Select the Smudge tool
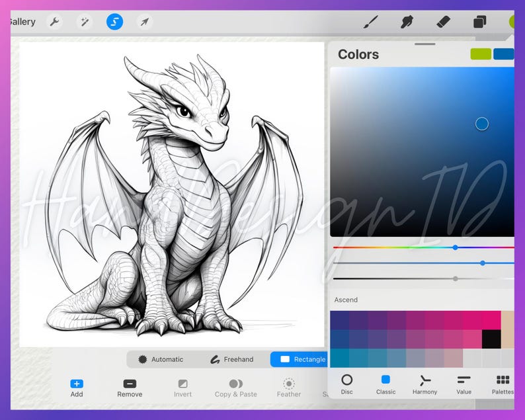The width and height of the screenshot is (525, 420). (x=407, y=22)
